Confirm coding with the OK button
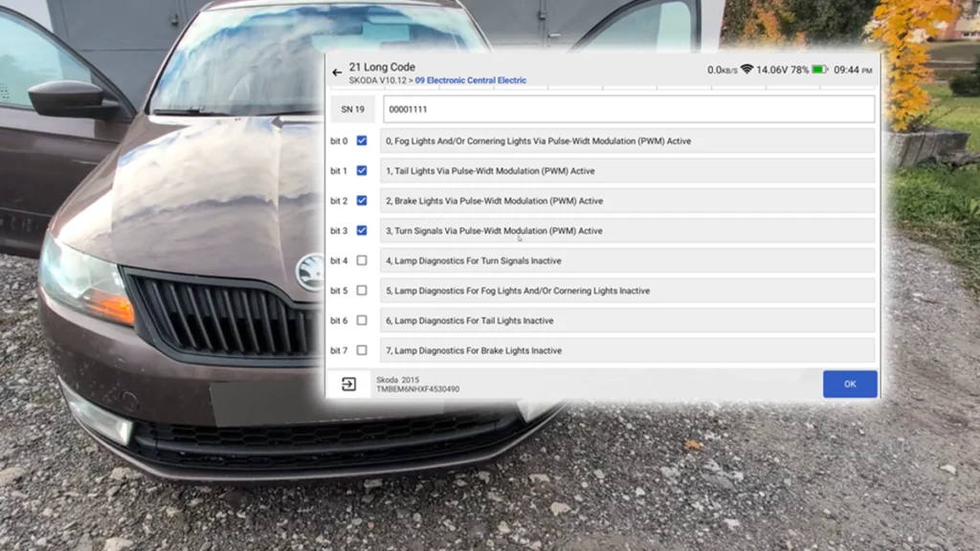 click(850, 385)
